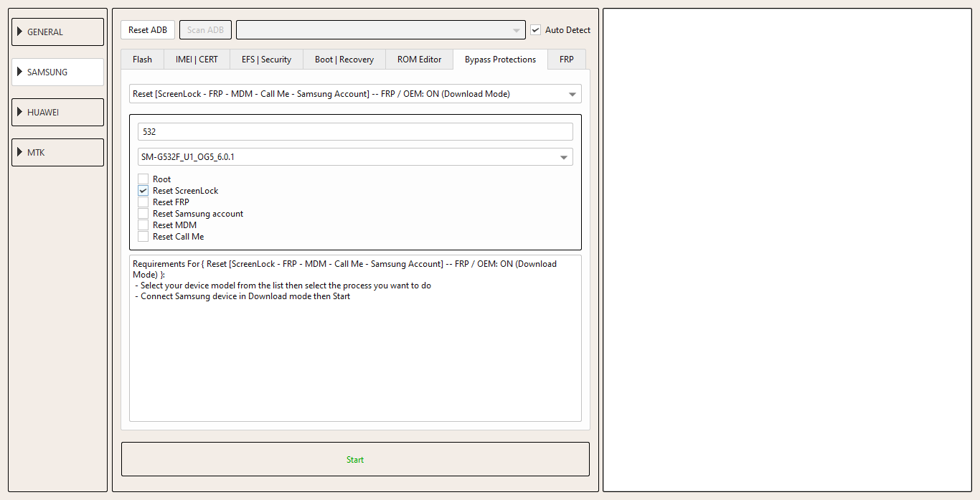Viewport: 980px width, 500px height.
Task: Switch to the Flash tab
Action: tap(142, 60)
